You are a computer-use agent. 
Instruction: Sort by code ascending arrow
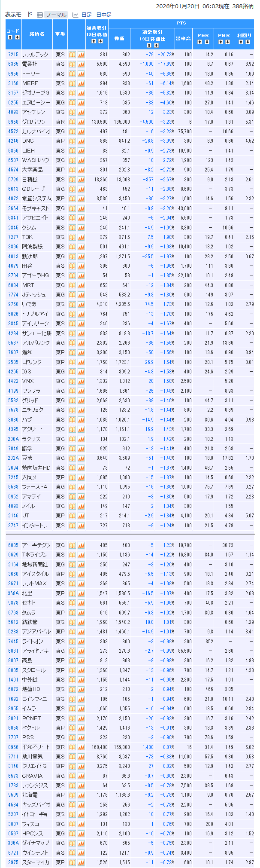point(10,37)
